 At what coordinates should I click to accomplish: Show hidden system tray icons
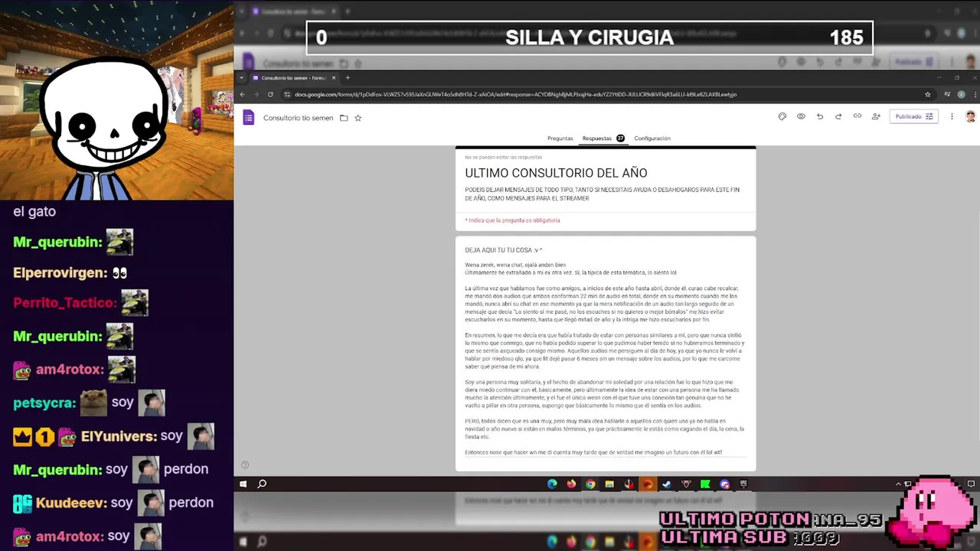click(x=898, y=484)
